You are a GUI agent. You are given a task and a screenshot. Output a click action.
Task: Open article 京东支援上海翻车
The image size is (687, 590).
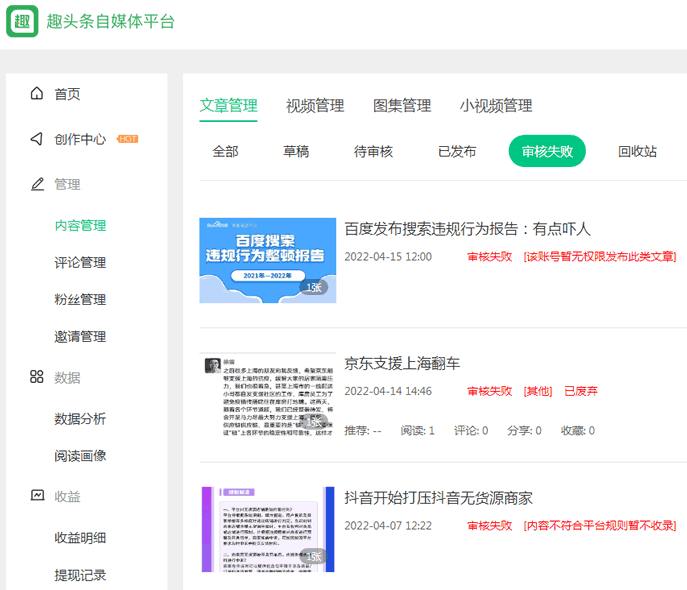point(403,363)
